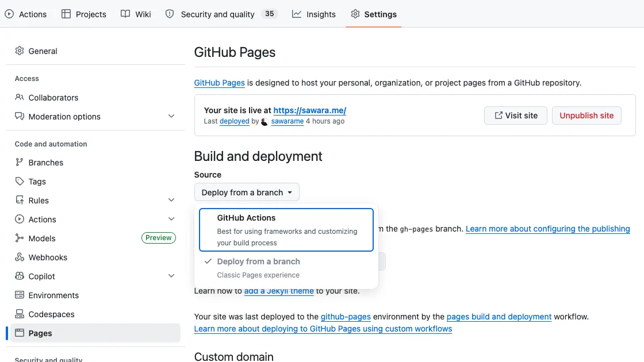Click the Models icon in sidebar

coord(20,238)
